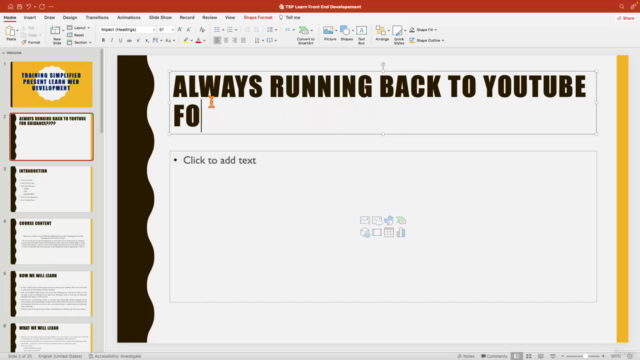
Task: Switch to the Transitions tab
Action: pos(97,18)
